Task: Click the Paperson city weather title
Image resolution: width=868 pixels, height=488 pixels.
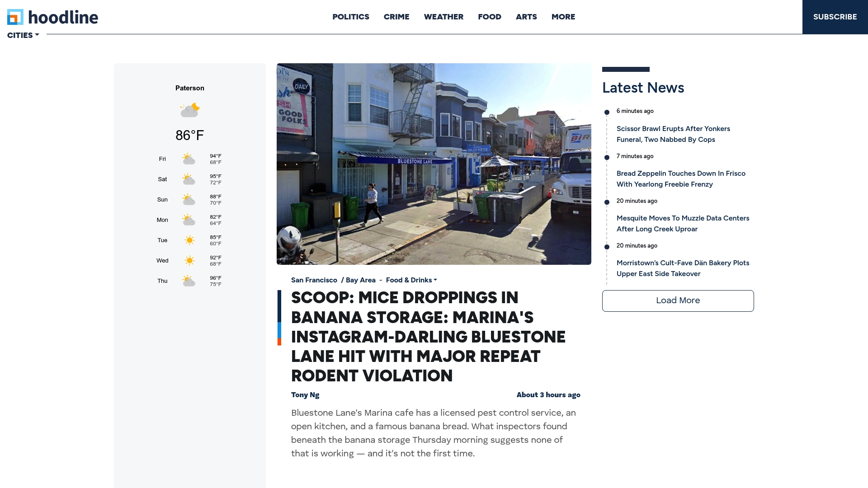Action: (190, 88)
